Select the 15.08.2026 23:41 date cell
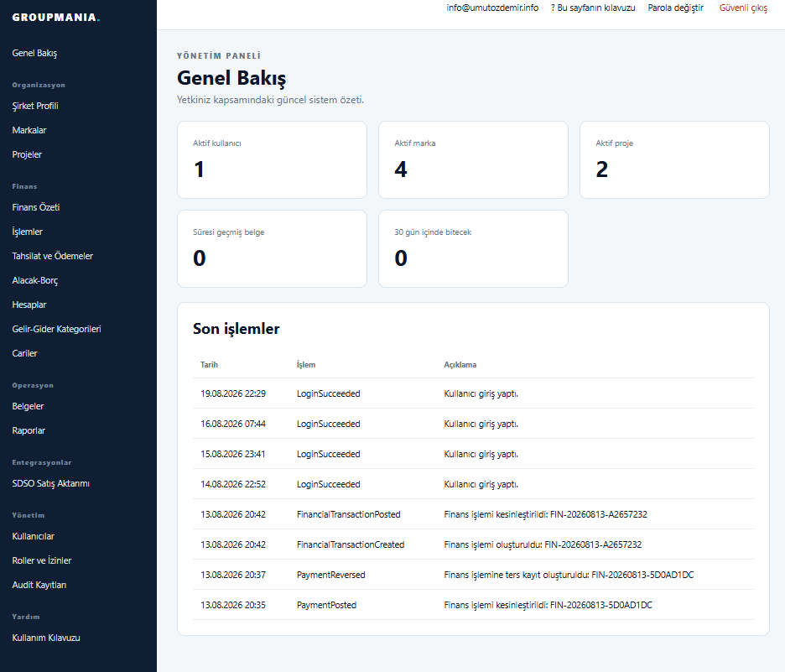 tap(233, 454)
